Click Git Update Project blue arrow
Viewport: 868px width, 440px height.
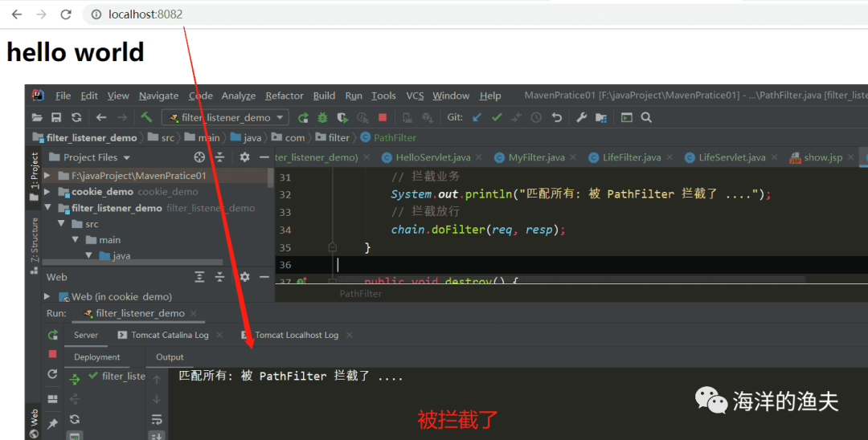477,117
